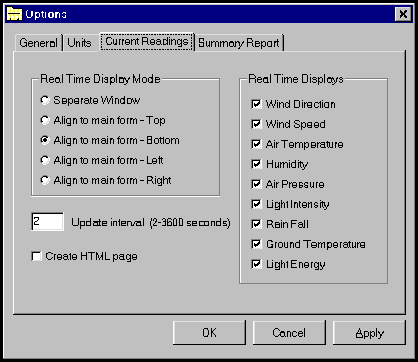Viewport: 418px width, 362px height.
Task: Click the Update interval input field
Action: coord(47,222)
